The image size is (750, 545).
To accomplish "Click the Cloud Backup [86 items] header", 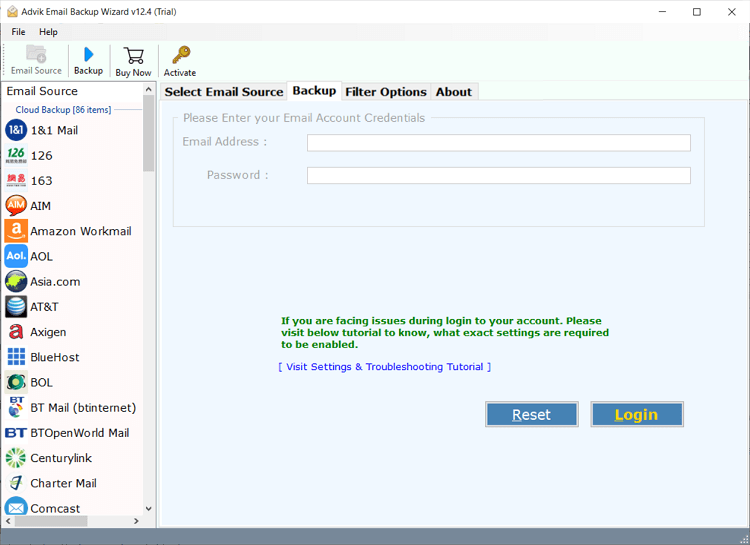I will coord(63,110).
